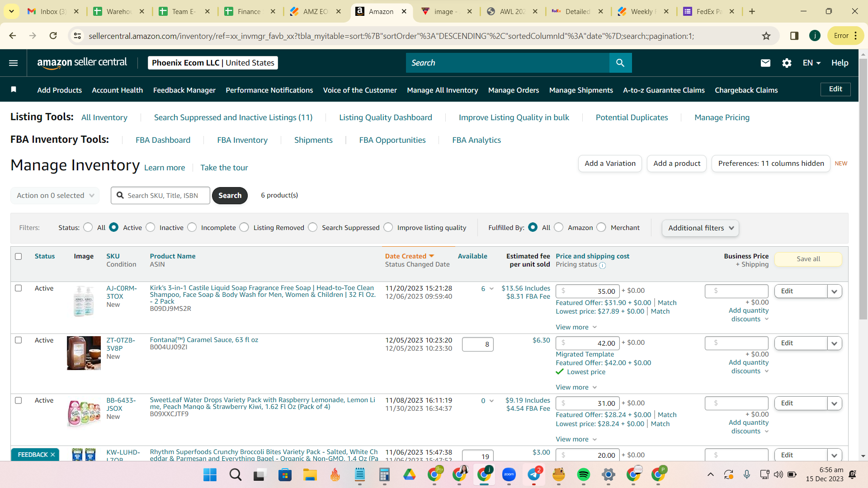Select Fulfilled By Amazon radio button
868x488 pixels.
[559, 227]
